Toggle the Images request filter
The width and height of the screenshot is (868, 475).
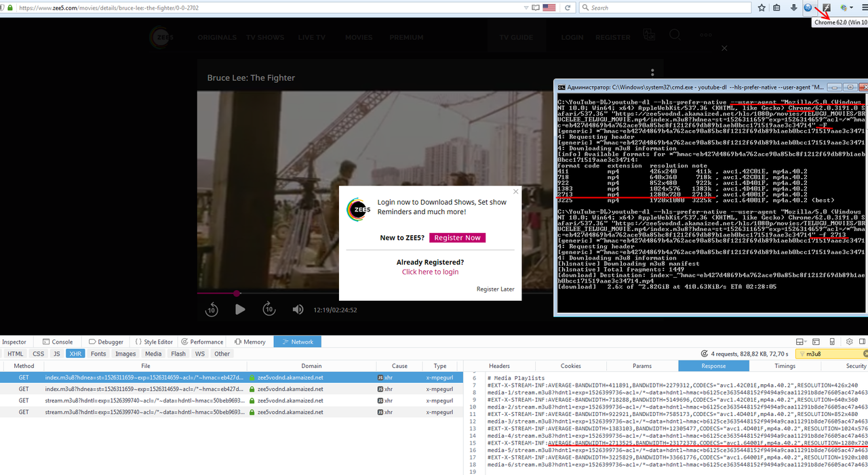[x=125, y=354]
